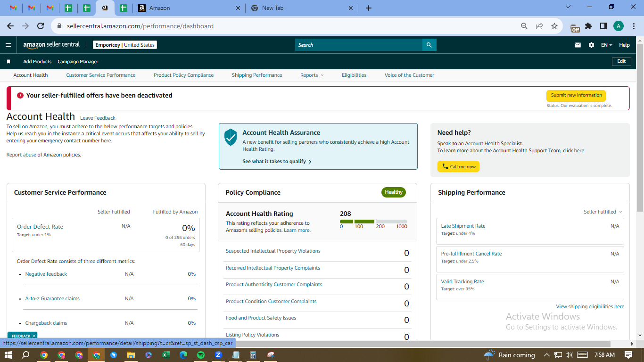Open the Eligibilities tab
This screenshot has width=644, height=362.
(x=354, y=75)
